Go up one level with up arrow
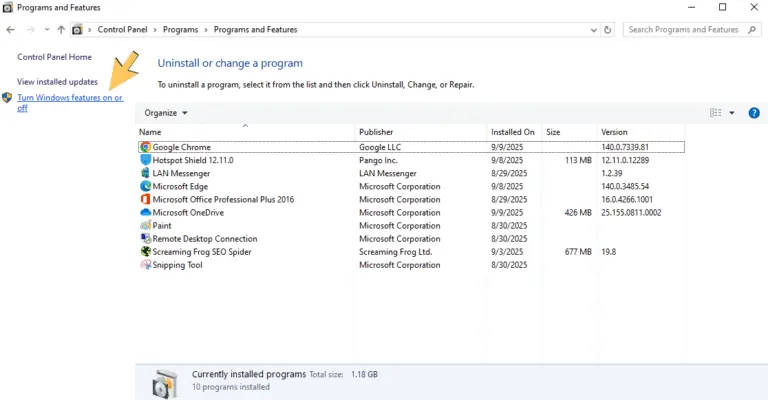 (61, 30)
